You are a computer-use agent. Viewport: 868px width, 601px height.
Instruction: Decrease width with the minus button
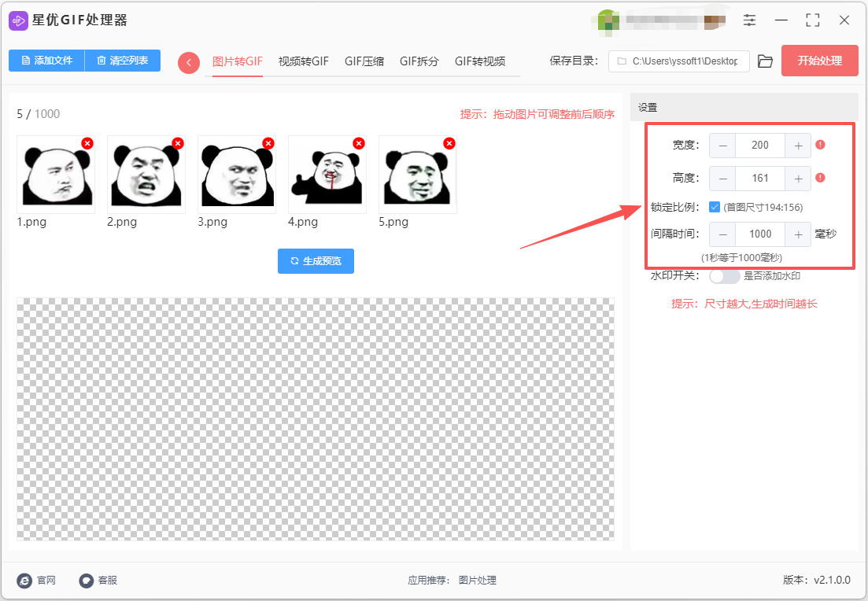722,146
